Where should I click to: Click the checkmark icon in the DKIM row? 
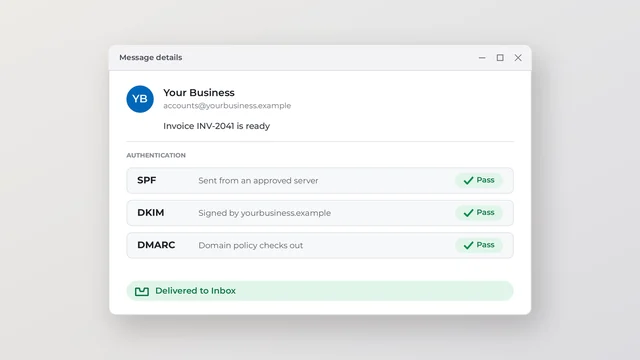(x=468, y=213)
